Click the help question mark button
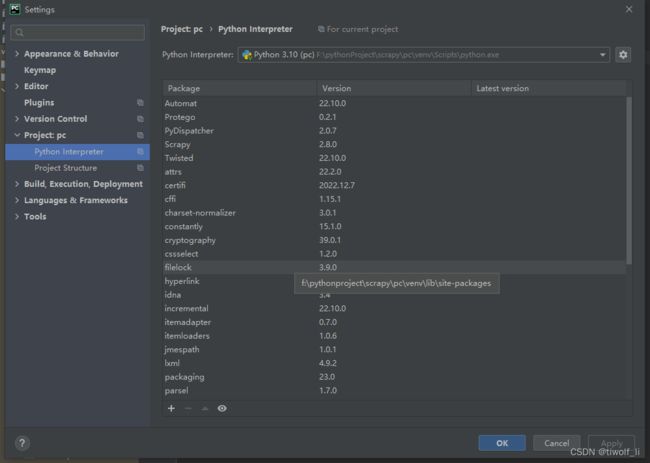 point(22,443)
